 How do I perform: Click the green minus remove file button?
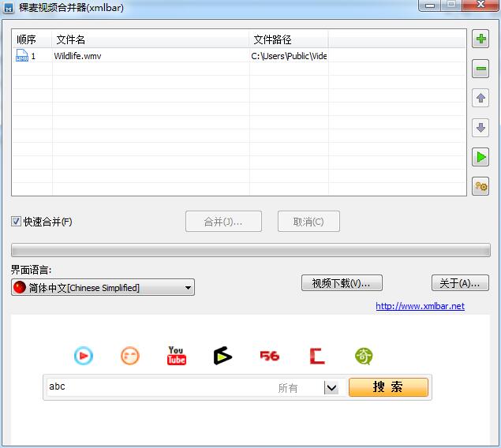[480, 69]
